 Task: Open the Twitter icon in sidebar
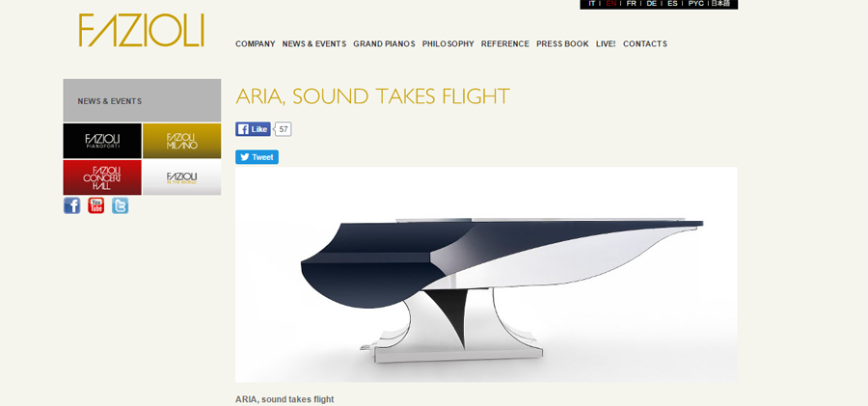click(x=121, y=206)
